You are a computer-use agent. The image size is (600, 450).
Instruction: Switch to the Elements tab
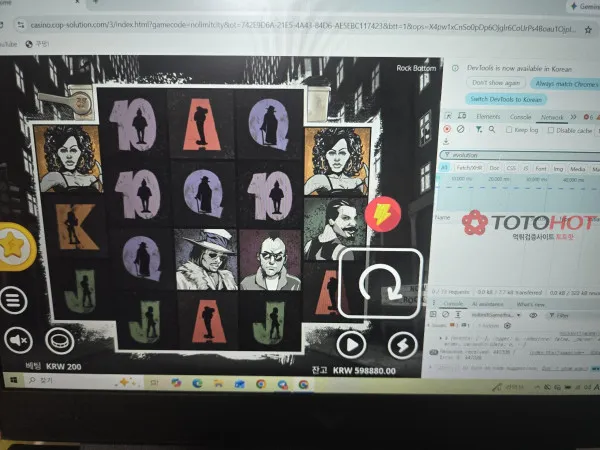pos(488,116)
